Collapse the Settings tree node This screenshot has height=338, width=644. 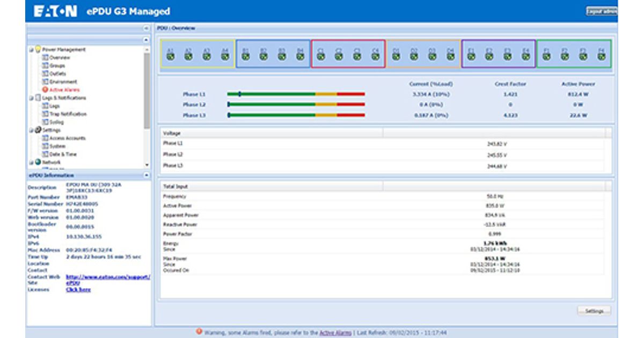31,130
